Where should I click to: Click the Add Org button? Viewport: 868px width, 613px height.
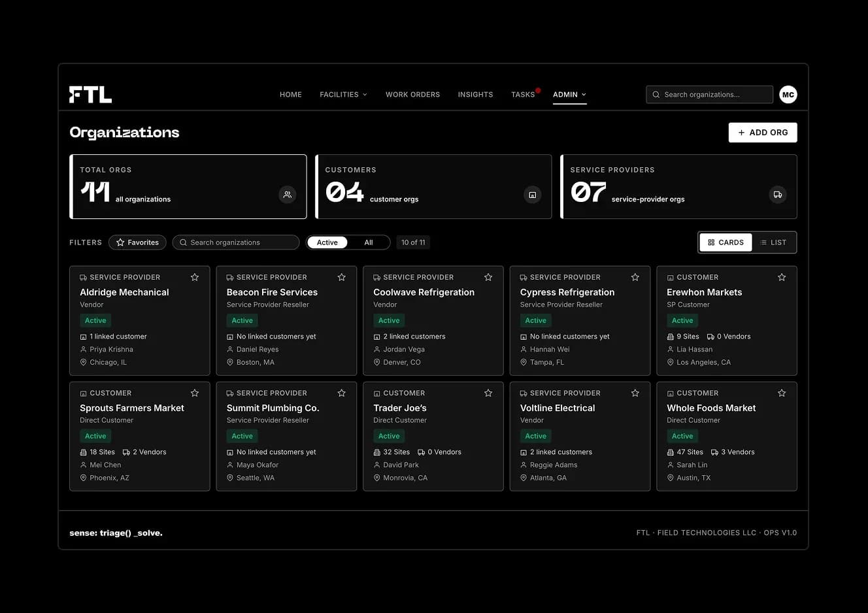coord(763,133)
